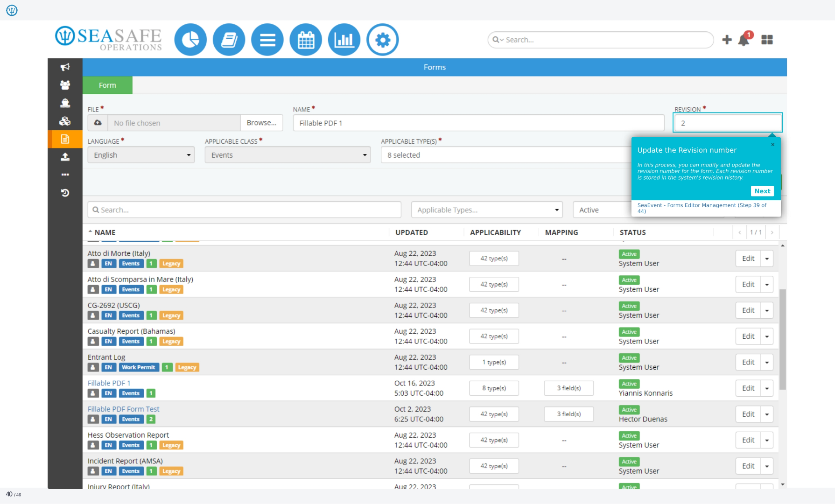Open the history icon in left sidebar

pyautogui.click(x=65, y=193)
